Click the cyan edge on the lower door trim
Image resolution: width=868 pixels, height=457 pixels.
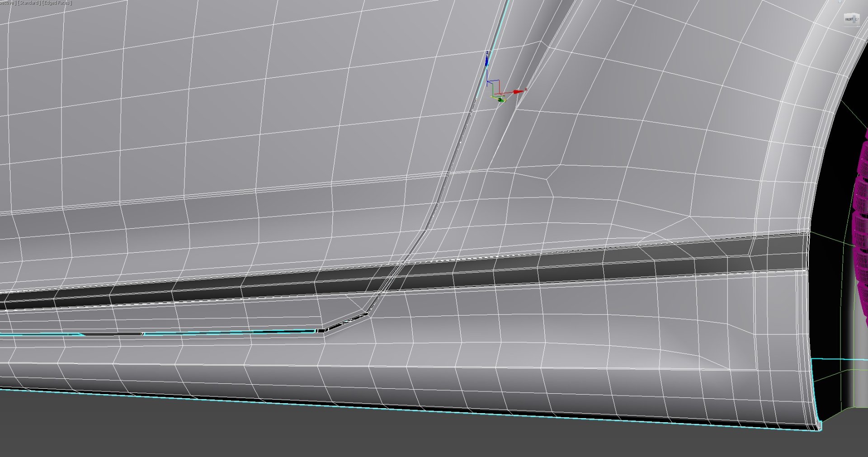[x=226, y=333]
